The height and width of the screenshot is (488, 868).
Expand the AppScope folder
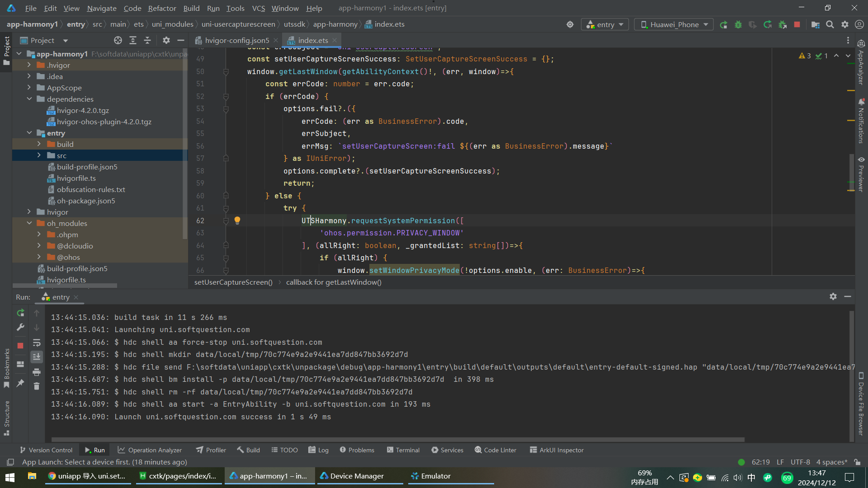[29, 88]
